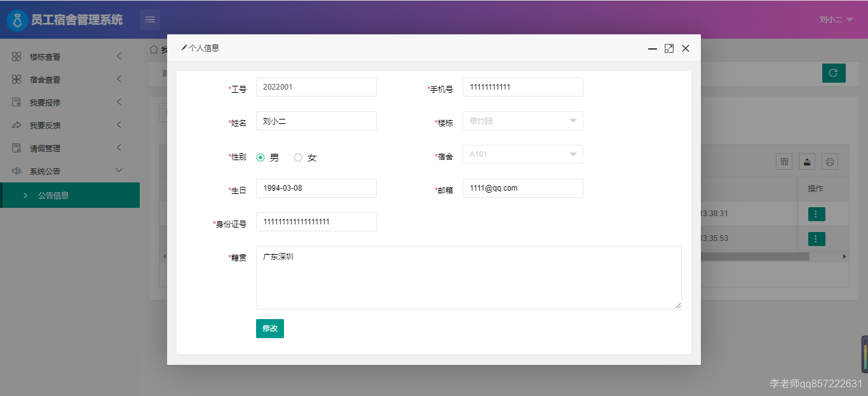Click the refresh icon near the top right
This screenshot has height=396, width=868.
click(833, 72)
